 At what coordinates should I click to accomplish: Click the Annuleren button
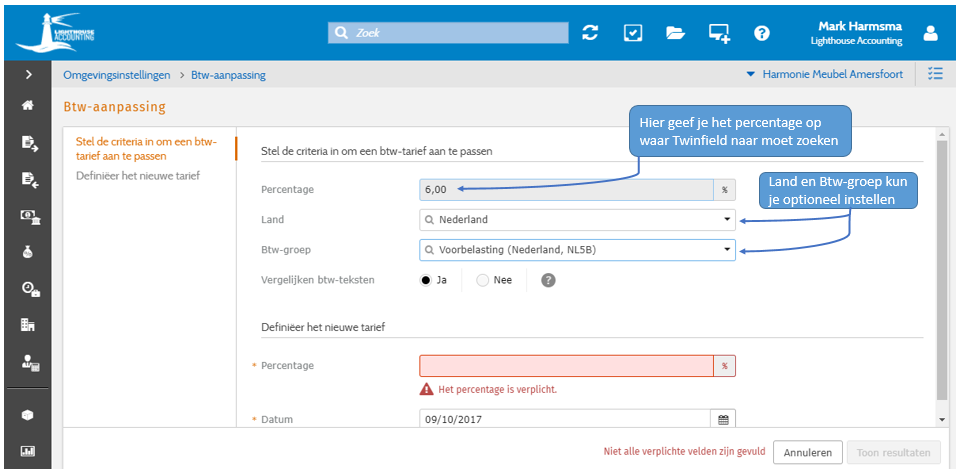[806, 453]
